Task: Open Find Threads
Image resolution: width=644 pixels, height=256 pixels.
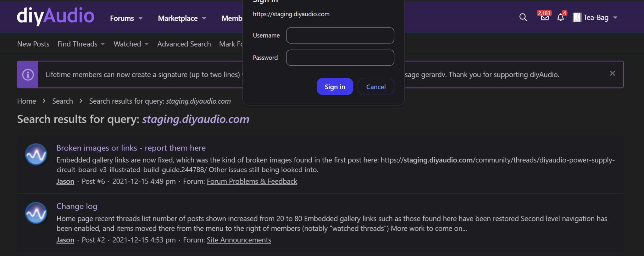Action: point(77,44)
